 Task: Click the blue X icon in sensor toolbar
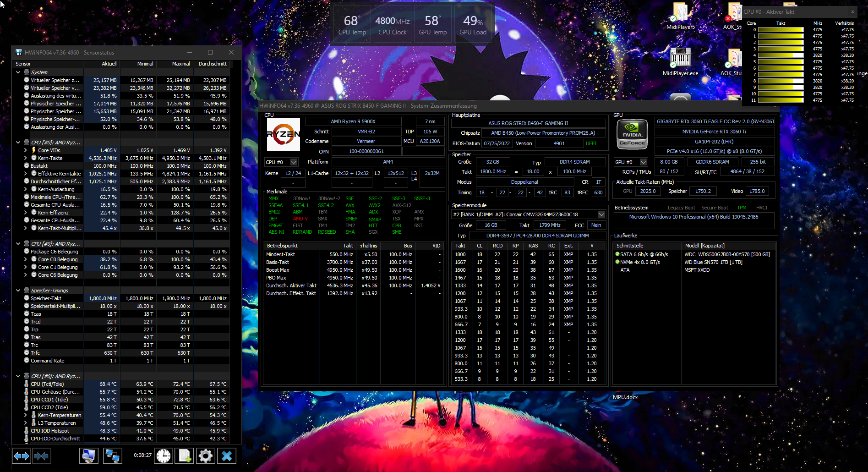pos(226,456)
